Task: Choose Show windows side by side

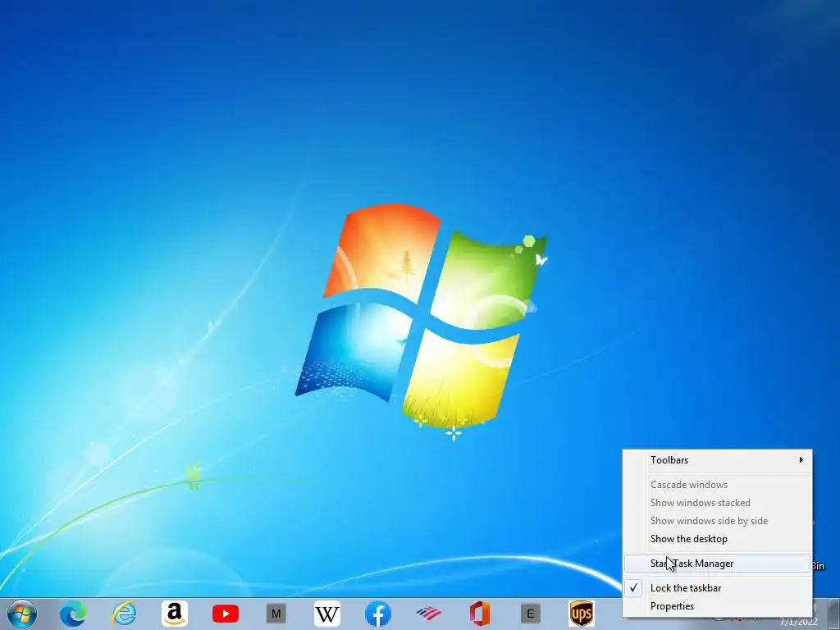Action: (717, 521)
